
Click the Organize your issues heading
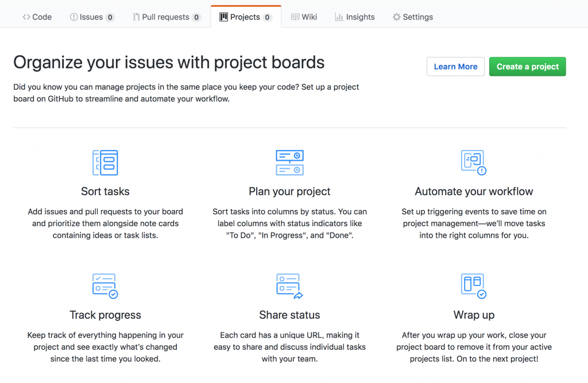click(169, 62)
